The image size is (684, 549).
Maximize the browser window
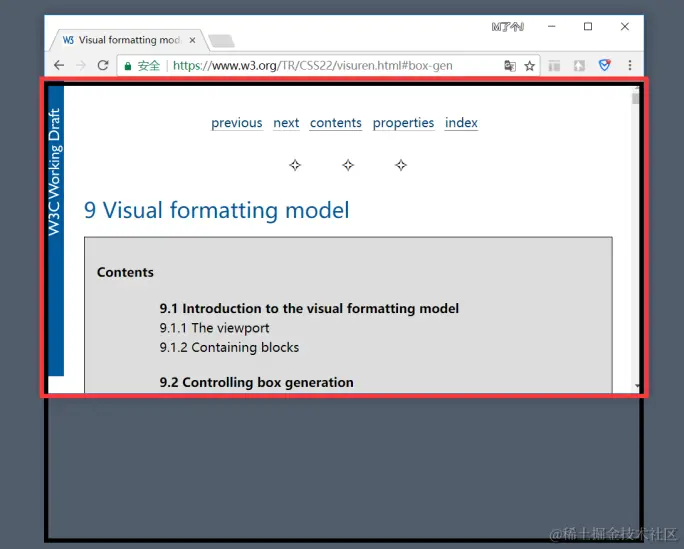pos(588,27)
